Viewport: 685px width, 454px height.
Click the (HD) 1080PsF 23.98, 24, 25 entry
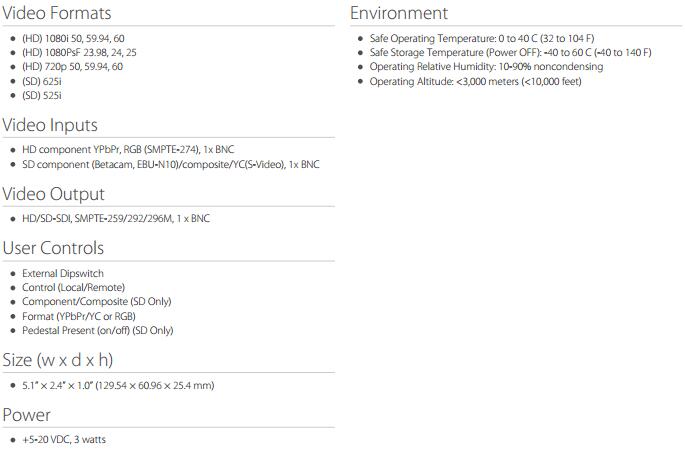[79, 52]
